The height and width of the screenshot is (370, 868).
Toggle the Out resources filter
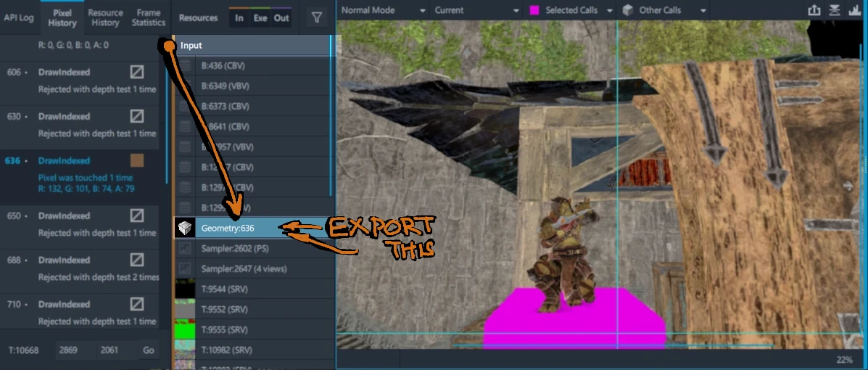click(x=281, y=18)
